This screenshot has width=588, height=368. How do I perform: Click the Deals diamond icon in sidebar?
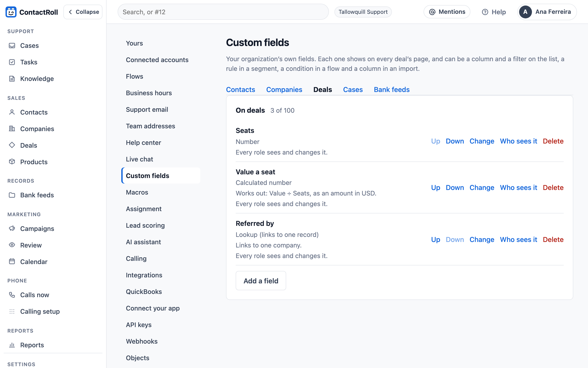[x=12, y=145]
